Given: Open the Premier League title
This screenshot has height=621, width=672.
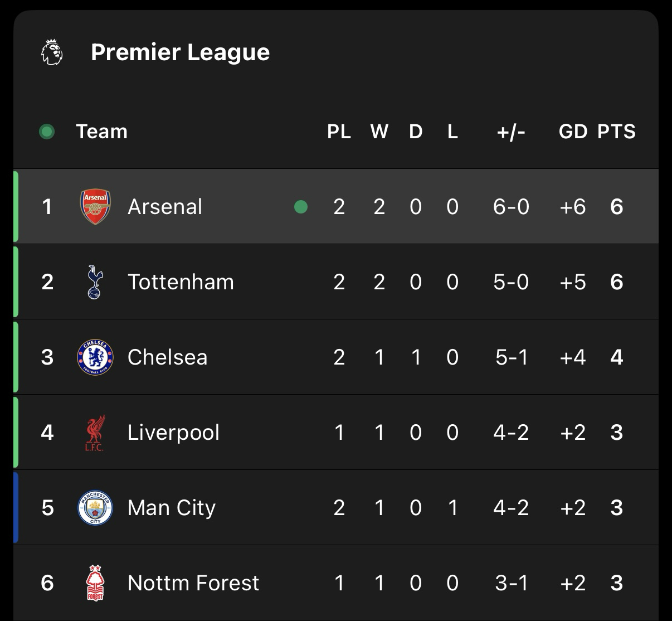Looking at the screenshot, I should [x=180, y=52].
